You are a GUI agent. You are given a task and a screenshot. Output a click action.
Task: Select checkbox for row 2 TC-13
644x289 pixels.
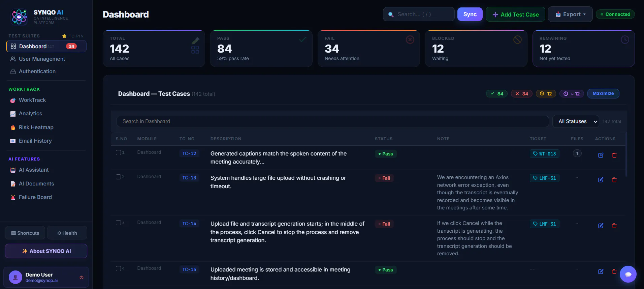point(118,177)
